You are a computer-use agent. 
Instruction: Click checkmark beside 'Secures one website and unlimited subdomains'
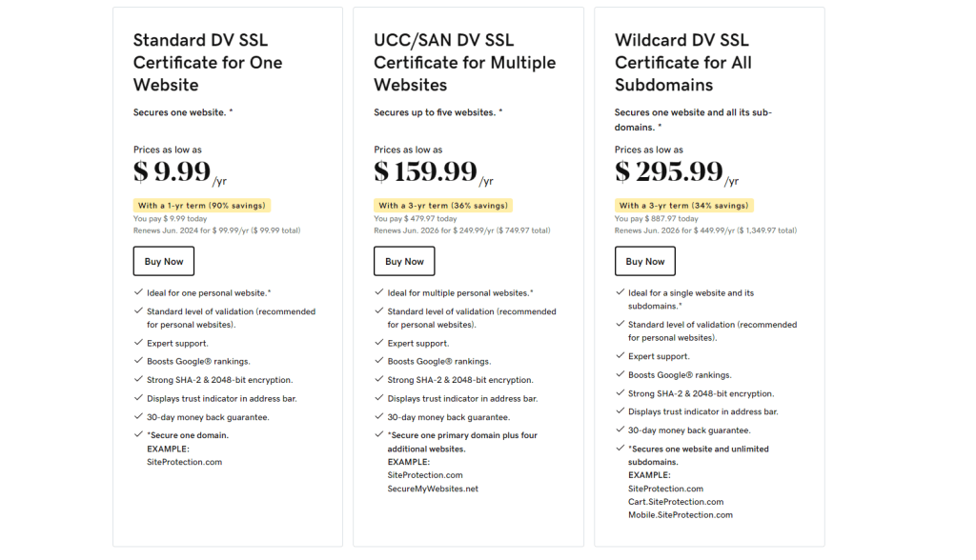(620, 448)
